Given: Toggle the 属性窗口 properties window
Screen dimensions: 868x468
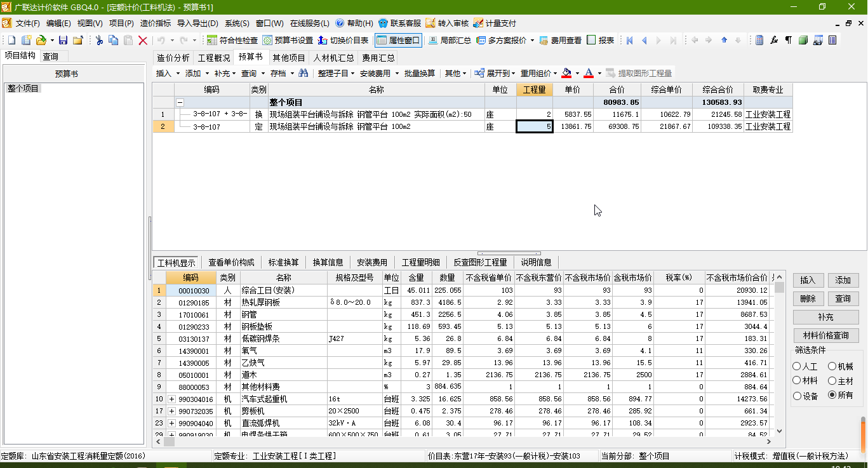Looking at the screenshot, I should pyautogui.click(x=398, y=40).
